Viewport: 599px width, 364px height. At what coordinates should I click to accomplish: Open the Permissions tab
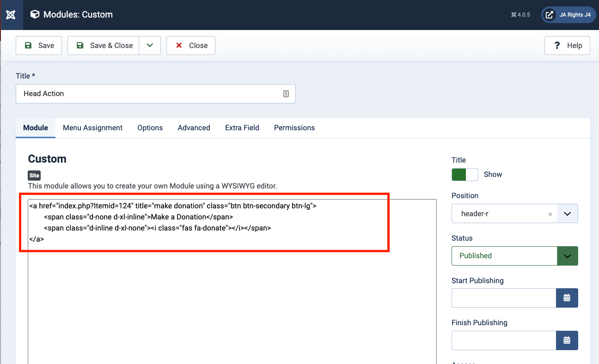tap(294, 128)
